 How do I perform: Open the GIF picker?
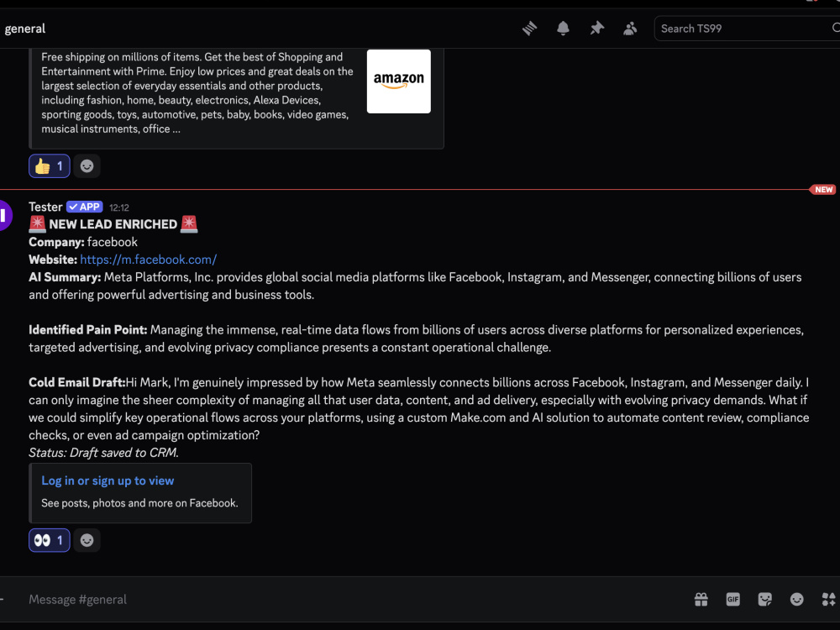point(732,600)
